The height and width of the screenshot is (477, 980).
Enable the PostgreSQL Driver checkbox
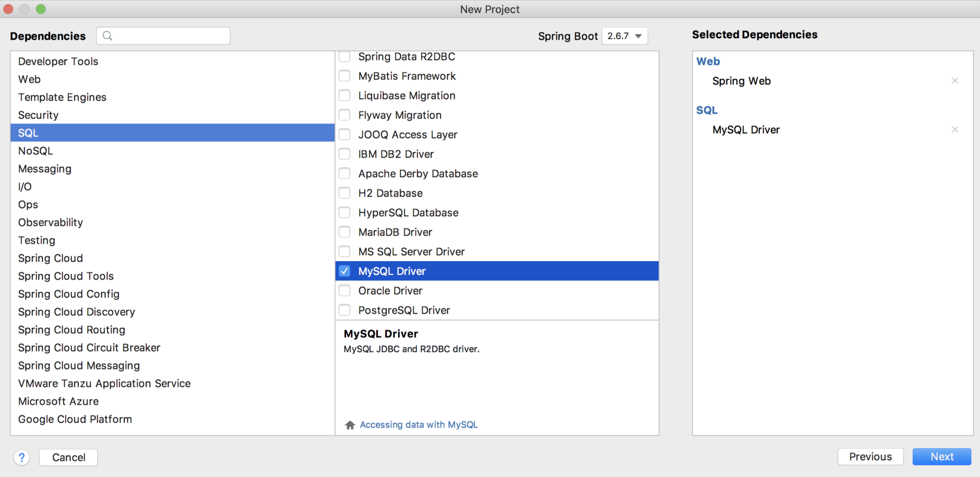tap(345, 310)
